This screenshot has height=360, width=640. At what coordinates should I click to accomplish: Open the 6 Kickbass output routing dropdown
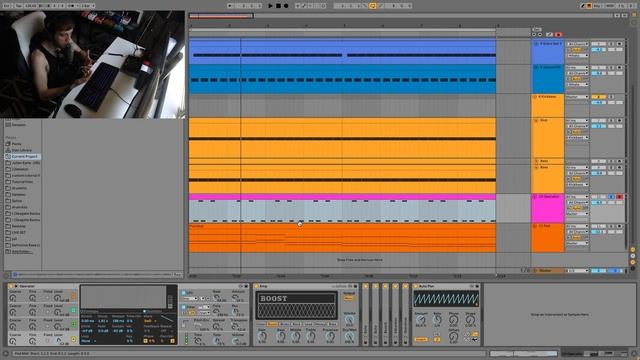click(577, 97)
